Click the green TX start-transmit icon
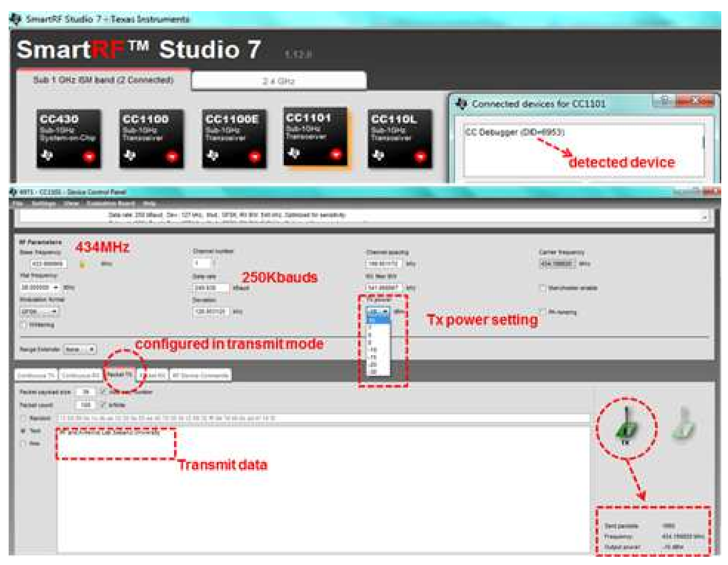This screenshot has height=565, width=728. (x=626, y=426)
